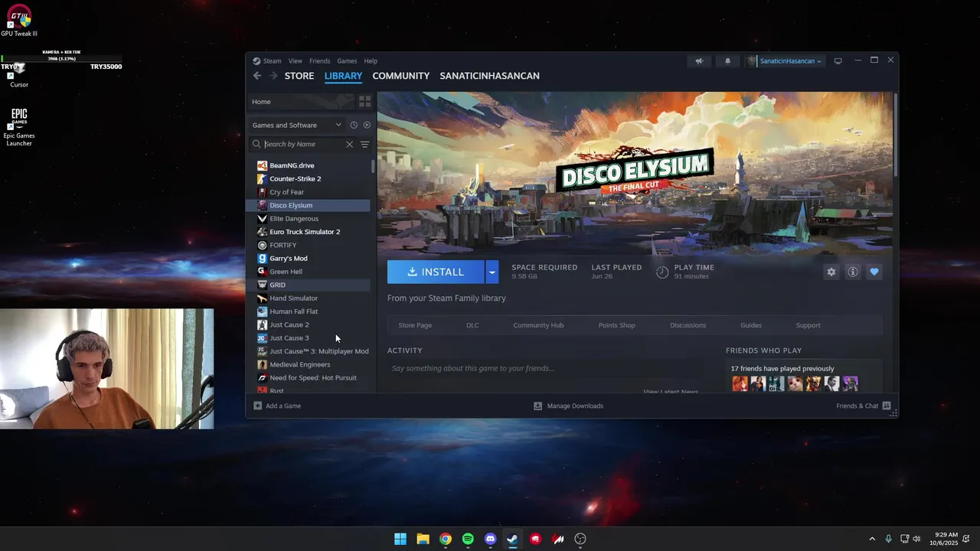
Task: Switch to Big Picture mode icon
Action: [x=838, y=61]
